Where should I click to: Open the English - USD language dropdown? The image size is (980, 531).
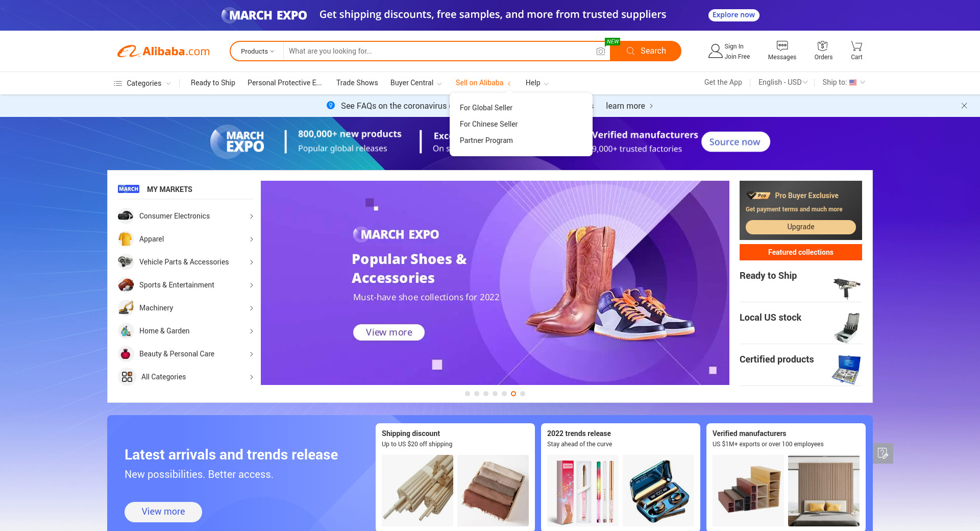pyautogui.click(x=783, y=82)
